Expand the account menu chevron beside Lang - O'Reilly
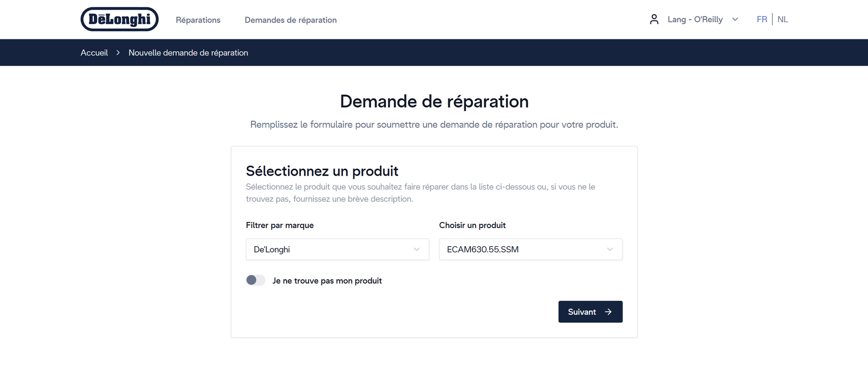868x367 pixels. point(735,19)
